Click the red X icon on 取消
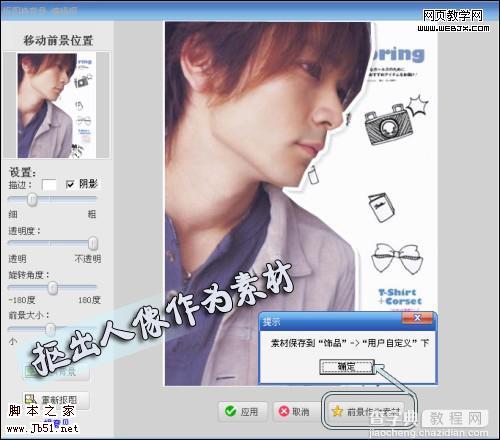This screenshot has width=500, height=440. point(284,411)
